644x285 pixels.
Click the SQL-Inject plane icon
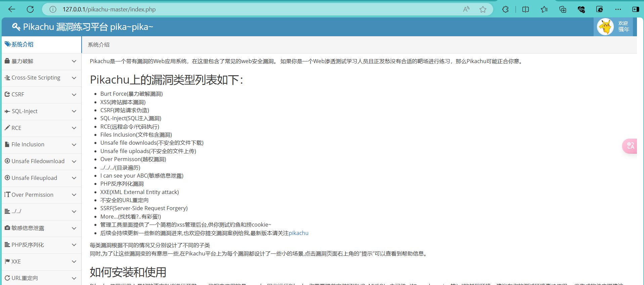[x=7, y=111]
